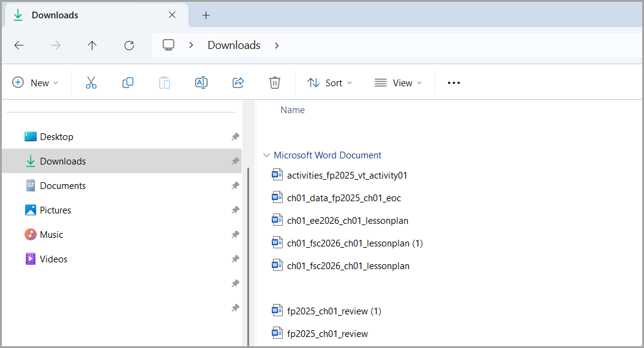Image resolution: width=644 pixels, height=348 pixels.
Task: Open Videos in navigation pane
Action: [53, 259]
